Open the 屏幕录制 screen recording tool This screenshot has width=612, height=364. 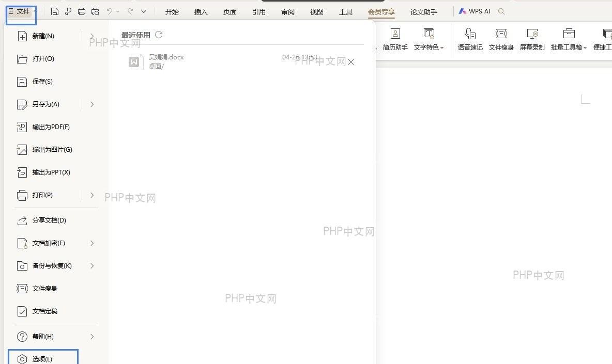coord(532,40)
